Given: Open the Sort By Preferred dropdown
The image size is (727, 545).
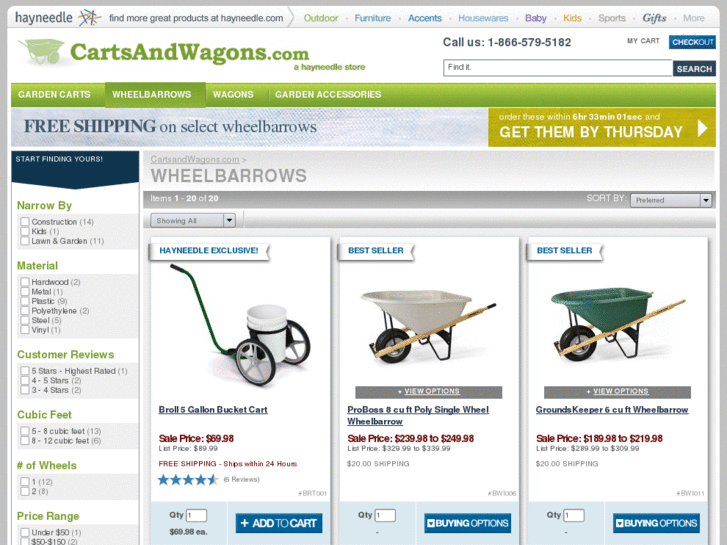Looking at the screenshot, I should click(x=670, y=200).
